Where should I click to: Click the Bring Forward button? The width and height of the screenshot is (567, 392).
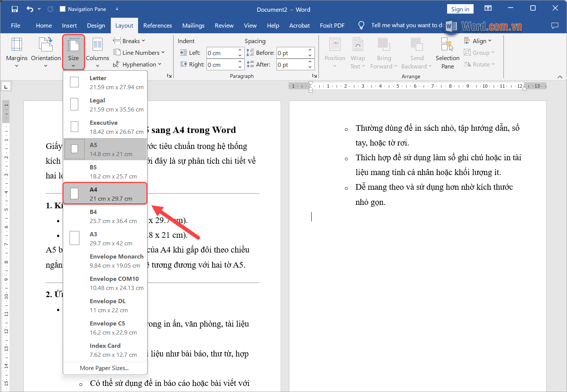coord(384,53)
